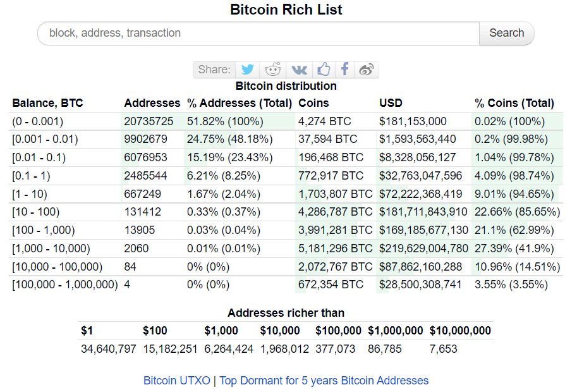Open Top Dormant for 5 years link
The width and height of the screenshot is (577, 392).
[x=324, y=381]
